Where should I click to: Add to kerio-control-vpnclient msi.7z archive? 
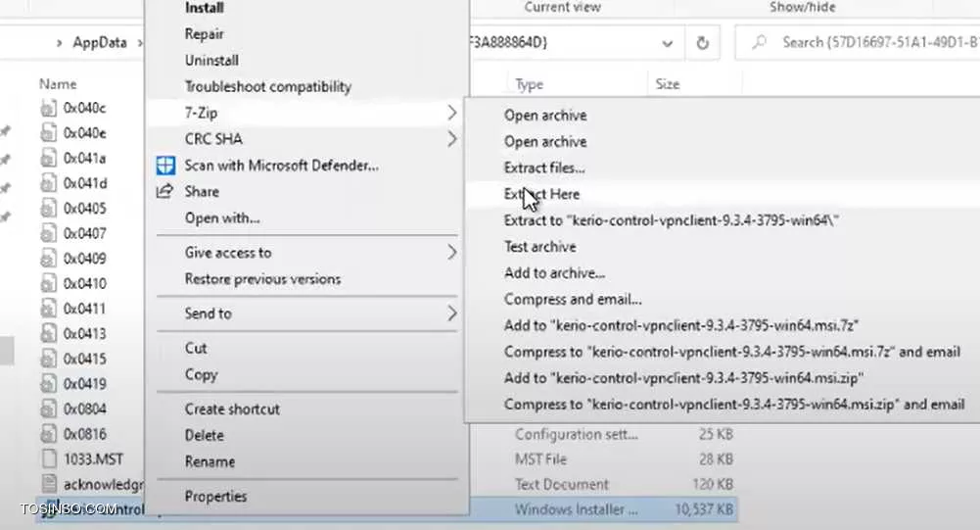coord(681,325)
